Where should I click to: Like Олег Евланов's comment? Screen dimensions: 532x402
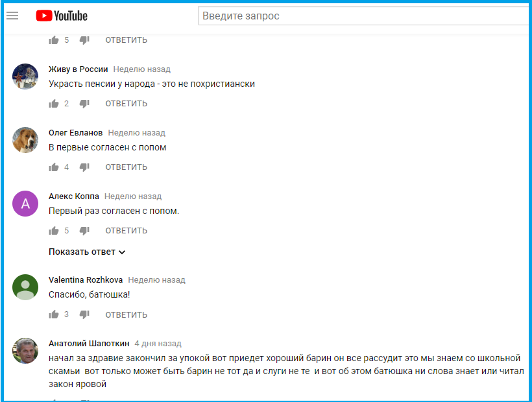[x=54, y=167]
